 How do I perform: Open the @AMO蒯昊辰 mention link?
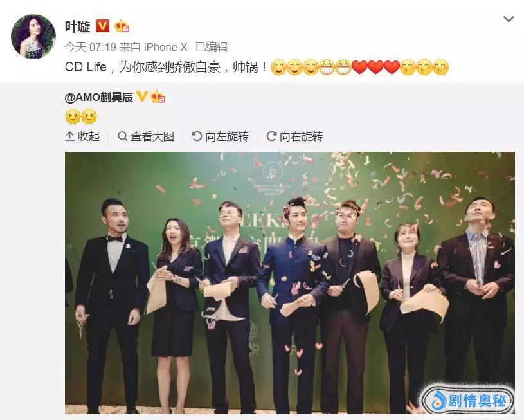[x=99, y=97]
